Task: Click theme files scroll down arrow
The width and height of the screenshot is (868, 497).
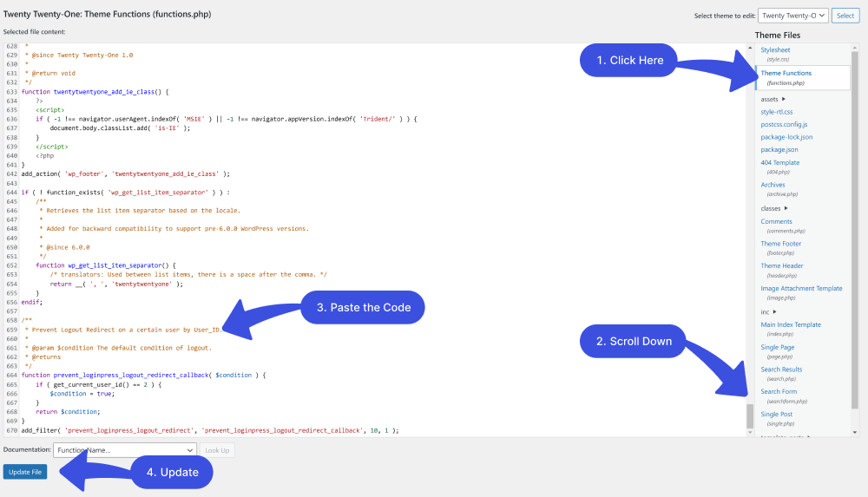Action: [855, 432]
